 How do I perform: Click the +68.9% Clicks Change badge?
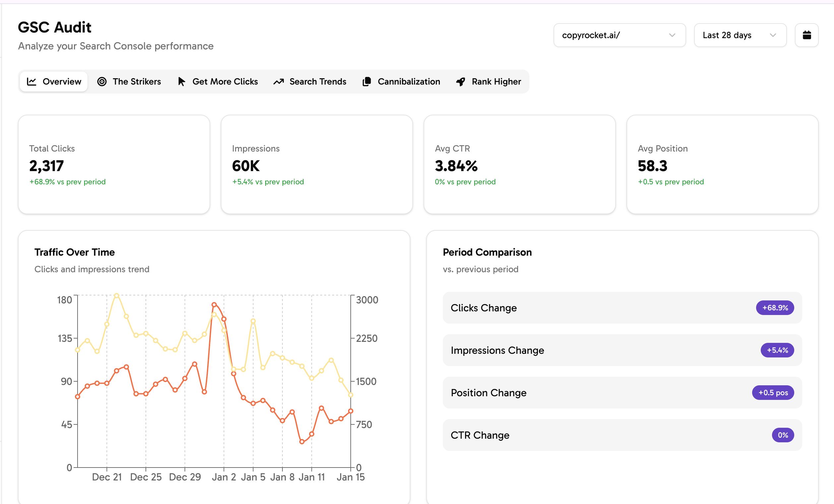coord(775,308)
